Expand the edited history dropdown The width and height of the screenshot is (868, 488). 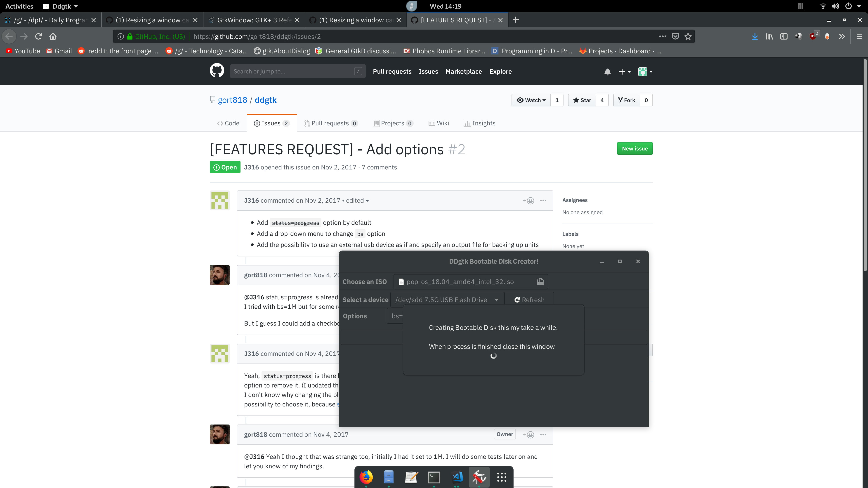pyautogui.click(x=358, y=201)
